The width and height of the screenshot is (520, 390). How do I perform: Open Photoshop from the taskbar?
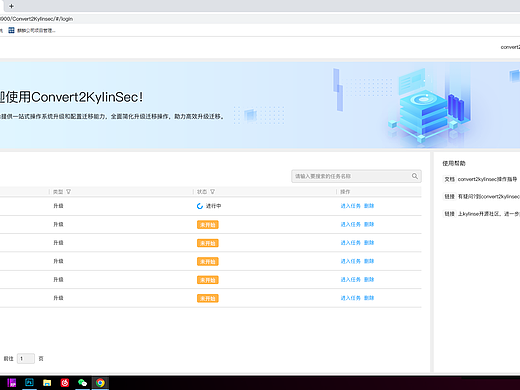(29, 383)
